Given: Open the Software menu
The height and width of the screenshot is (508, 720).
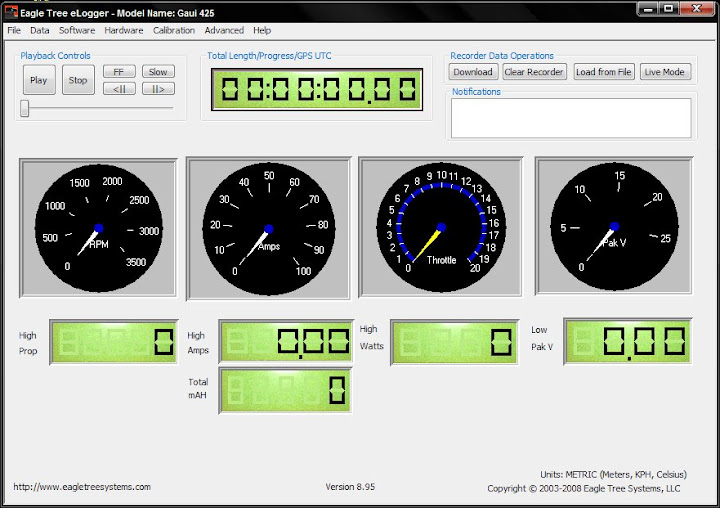Looking at the screenshot, I should 77,31.
